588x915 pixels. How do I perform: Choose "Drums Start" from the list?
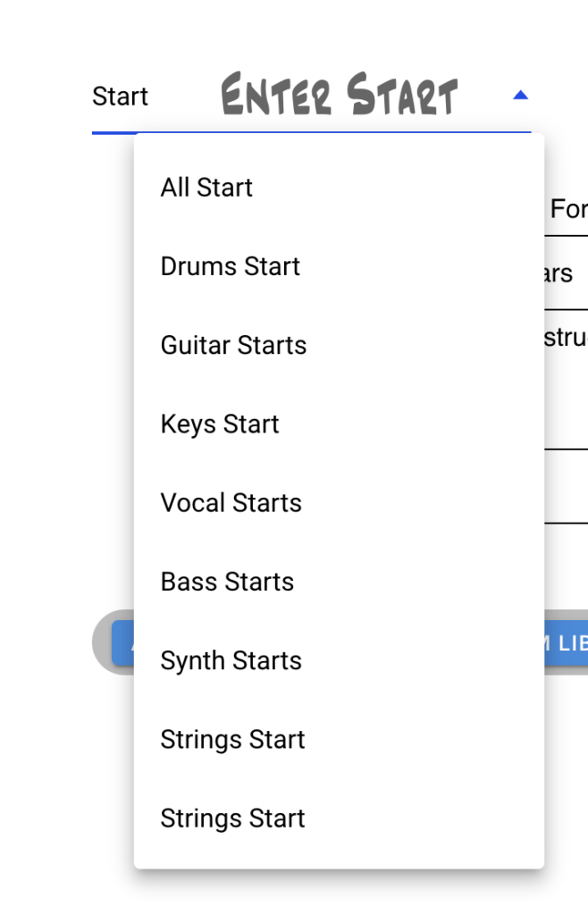230,266
